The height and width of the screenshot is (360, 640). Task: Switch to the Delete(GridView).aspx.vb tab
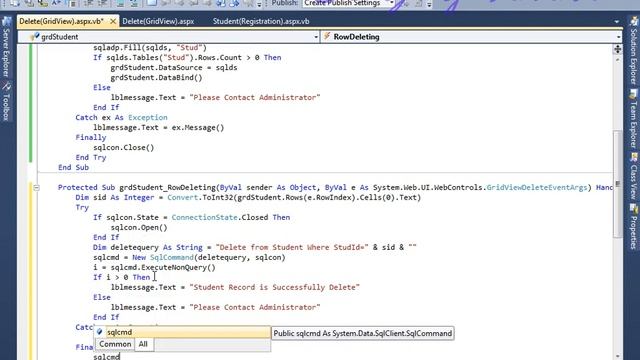point(62,21)
